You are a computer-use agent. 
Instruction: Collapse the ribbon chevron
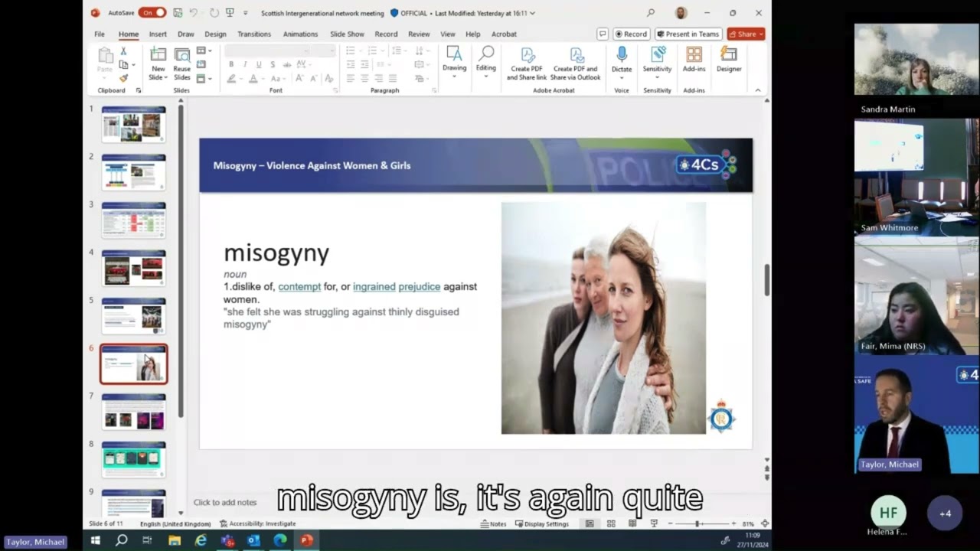[758, 90]
